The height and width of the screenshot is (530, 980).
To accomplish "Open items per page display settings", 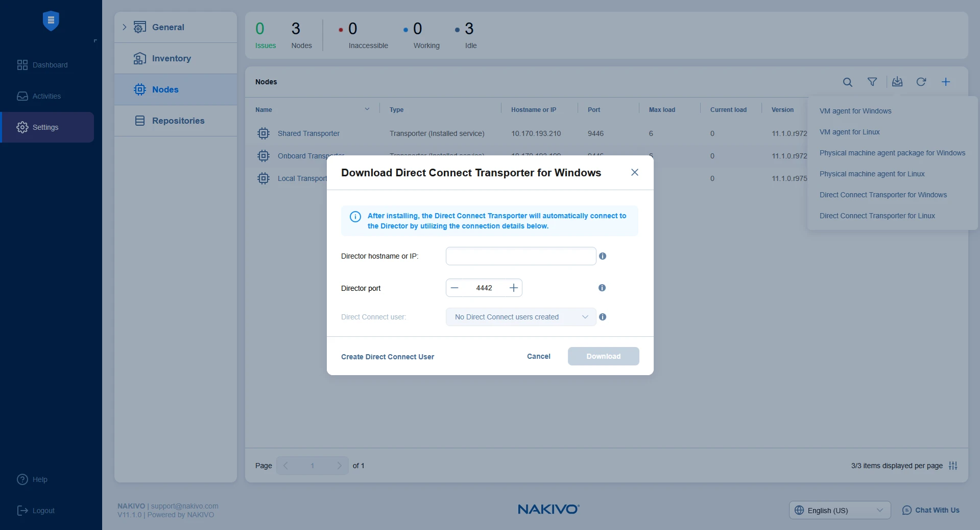I will tap(954, 466).
